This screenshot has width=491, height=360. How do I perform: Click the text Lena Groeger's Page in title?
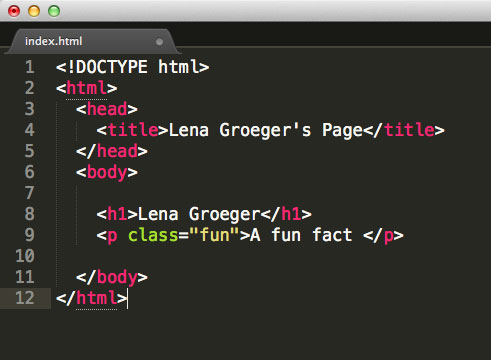pyautogui.click(x=266, y=130)
